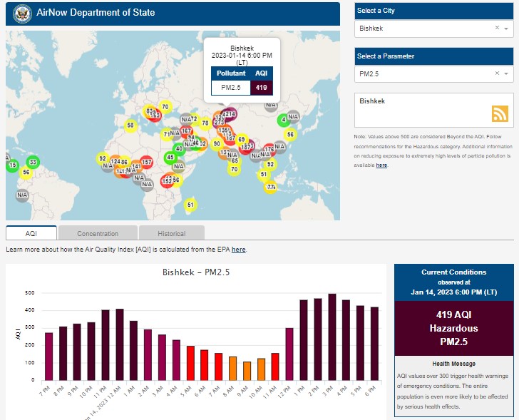Screen dimensions: 519x420
Task: Clear the Bishkek city selection
Action: 497,28
